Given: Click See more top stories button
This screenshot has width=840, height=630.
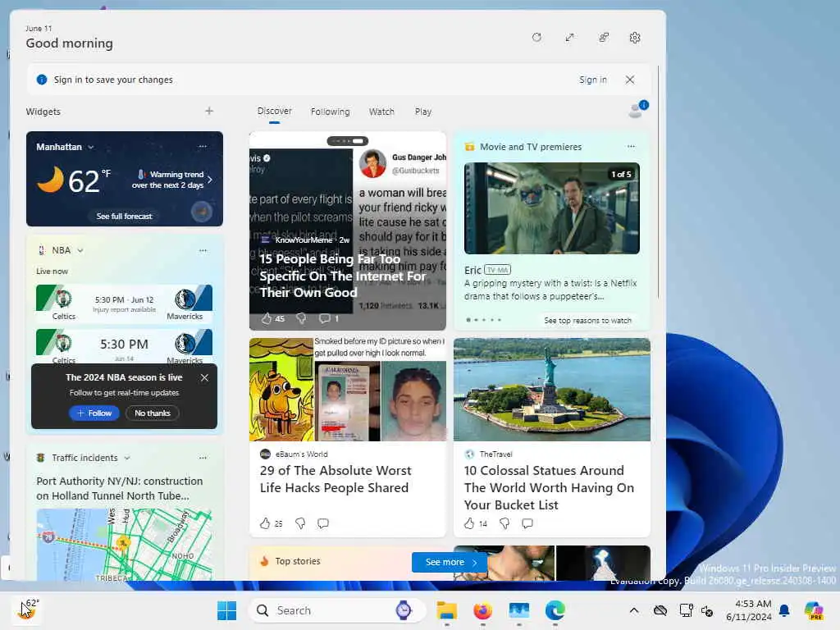Looking at the screenshot, I should click(450, 562).
